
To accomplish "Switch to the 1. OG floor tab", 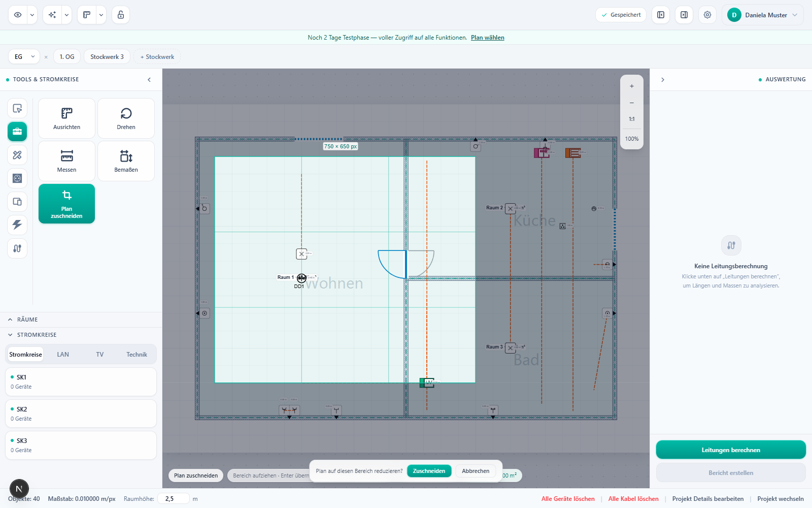I will coord(67,57).
